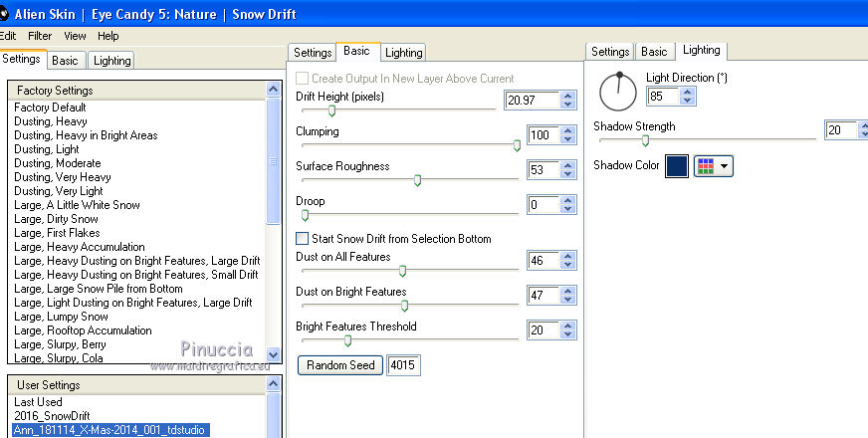Click the Alien Skin logo in title bar
The width and height of the screenshot is (868, 438).
coord(3,14)
